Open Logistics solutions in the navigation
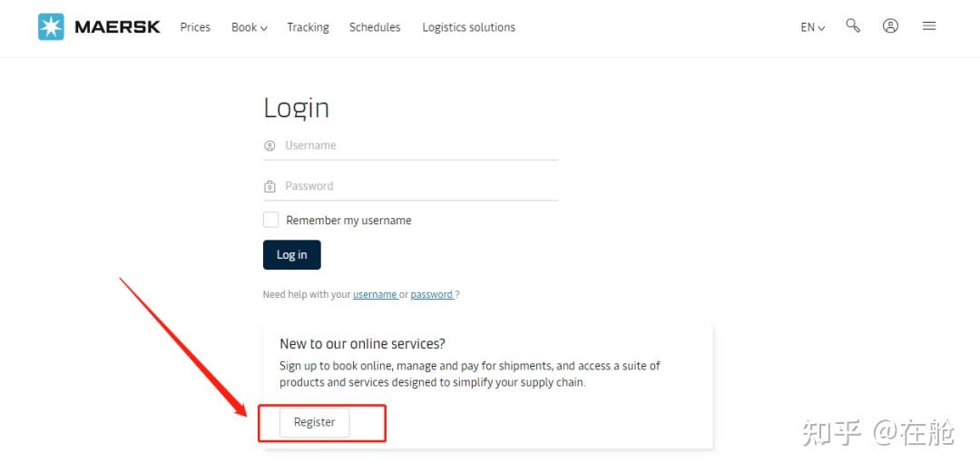This screenshot has width=980, height=473. (x=468, y=27)
